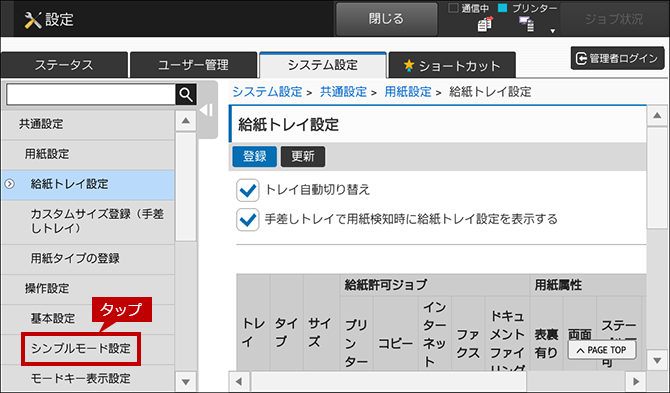Viewport: 670px width, 393px height.
Task: Click the search magnifier icon
Action: click(186, 94)
